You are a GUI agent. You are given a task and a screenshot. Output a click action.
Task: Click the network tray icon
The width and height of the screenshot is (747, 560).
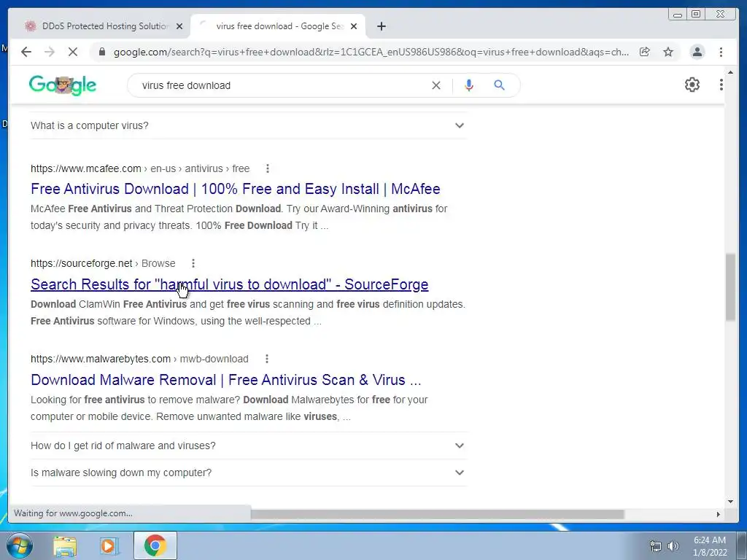(x=656, y=546)
